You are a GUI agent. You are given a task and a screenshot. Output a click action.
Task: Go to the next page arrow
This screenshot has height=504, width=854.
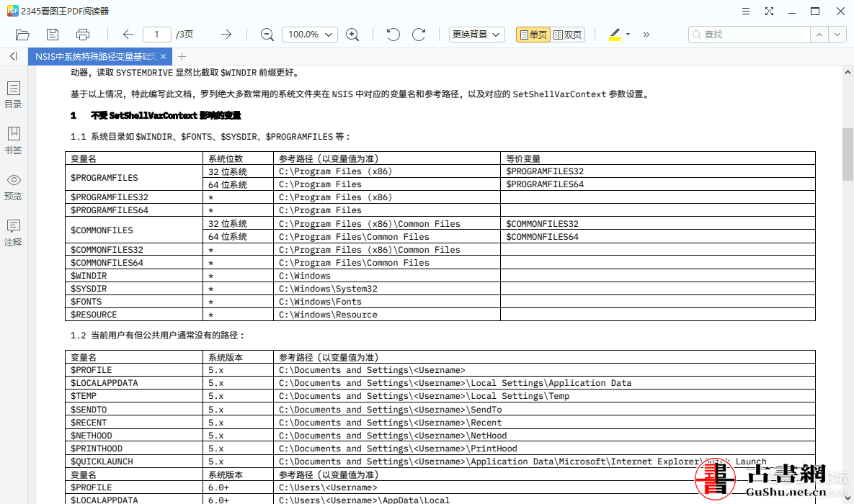tap(226, 35)
